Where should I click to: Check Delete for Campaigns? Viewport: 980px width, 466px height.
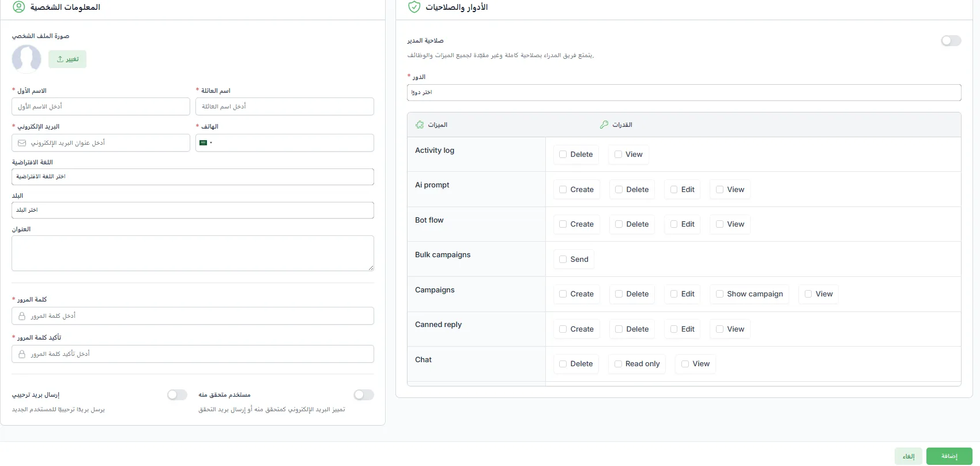click(619, 294)
